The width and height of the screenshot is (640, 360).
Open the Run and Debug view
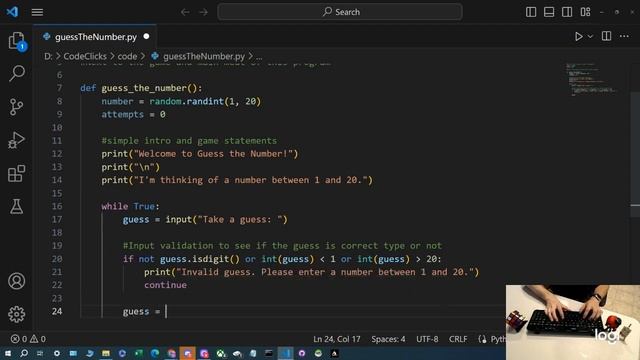[17, 140]
